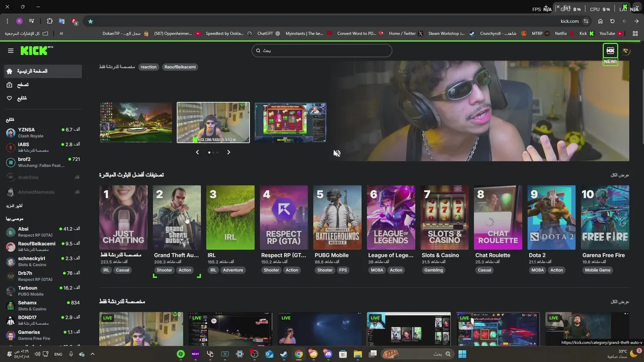Open offline drak0ola channel in sidebar
The image size is (644, 362).
42,177
